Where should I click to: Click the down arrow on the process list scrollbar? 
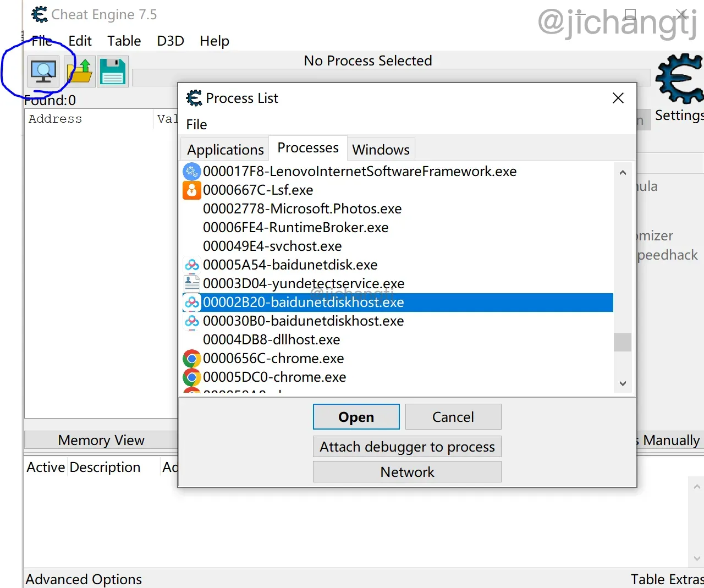[x=622, y=383]
